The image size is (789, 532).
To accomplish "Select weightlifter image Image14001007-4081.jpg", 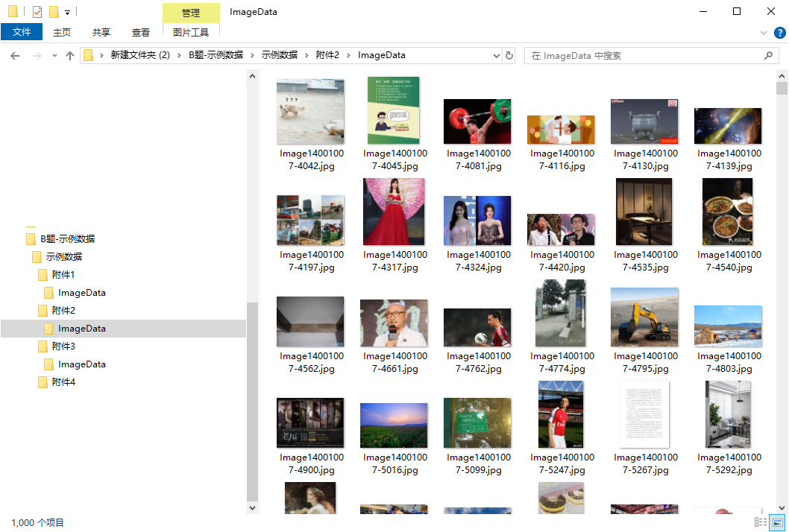I will coord(477,121).
